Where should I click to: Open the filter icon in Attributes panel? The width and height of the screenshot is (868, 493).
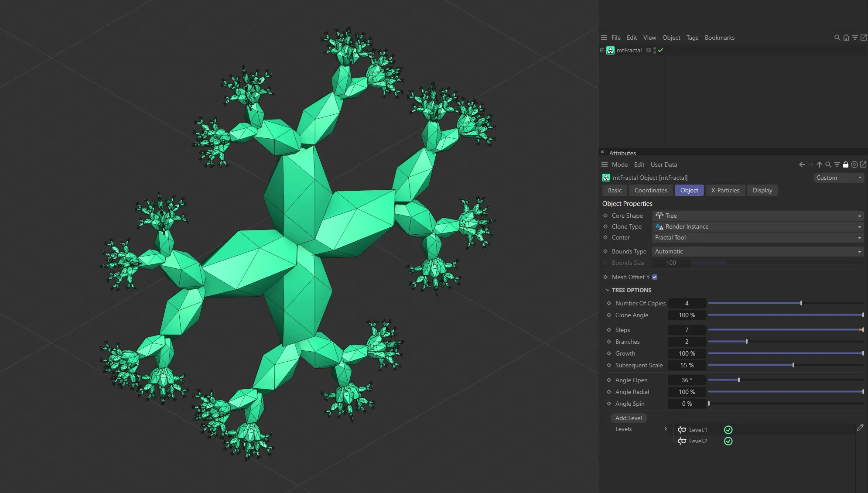(x=836, y=164)
